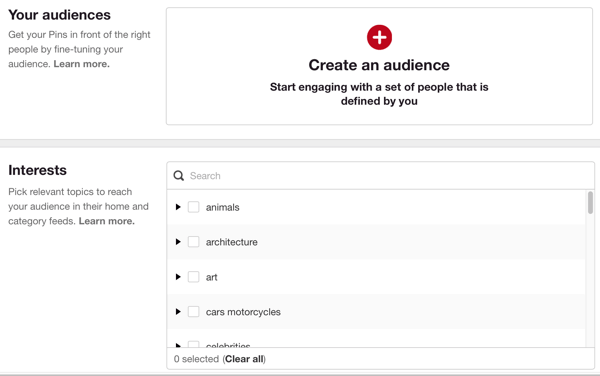Open Learn more link under Interests
The height and width of the screenshot is (376, 600).
pos(107,221)
